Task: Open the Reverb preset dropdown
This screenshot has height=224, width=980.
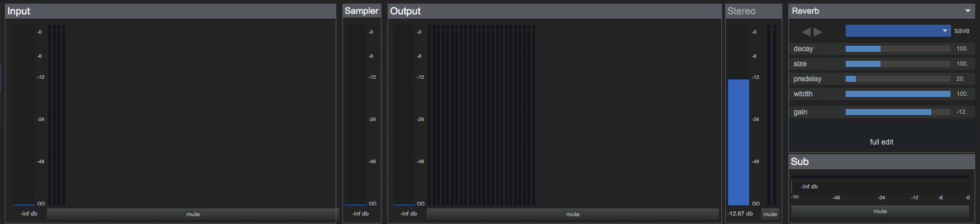Action: (x=898, y=31)
